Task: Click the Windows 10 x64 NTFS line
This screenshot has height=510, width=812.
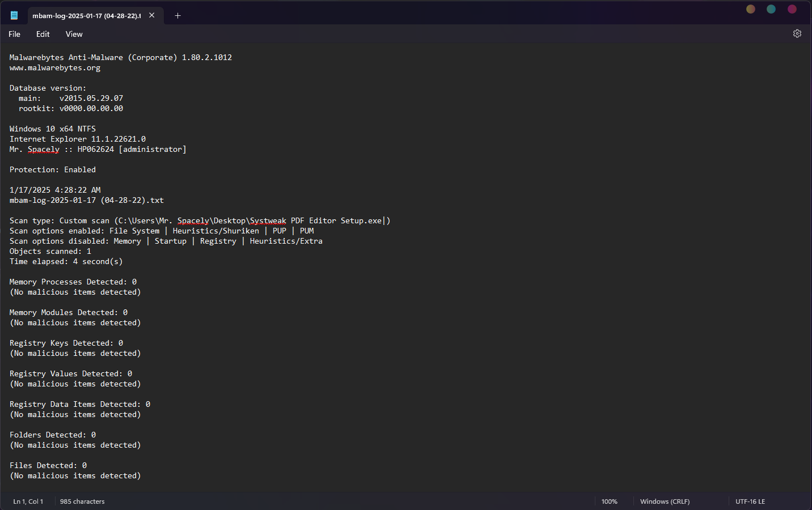Action: (53, 129)
